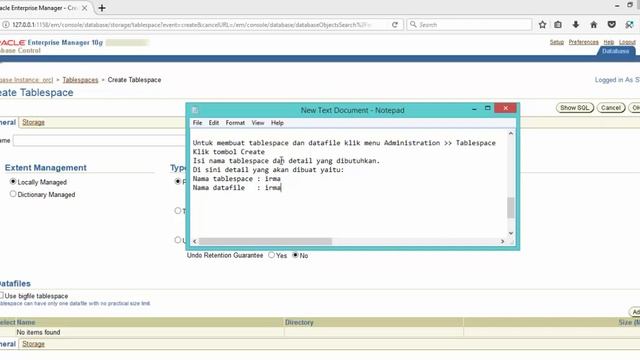Open the bookmarks library icon
Viewport: 640px width, 360px height.
coord(558,25)
